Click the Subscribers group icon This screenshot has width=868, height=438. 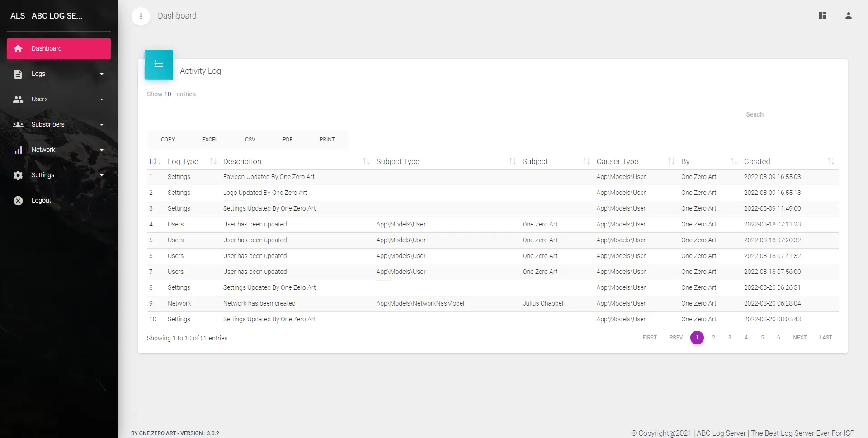coord(18,125)
